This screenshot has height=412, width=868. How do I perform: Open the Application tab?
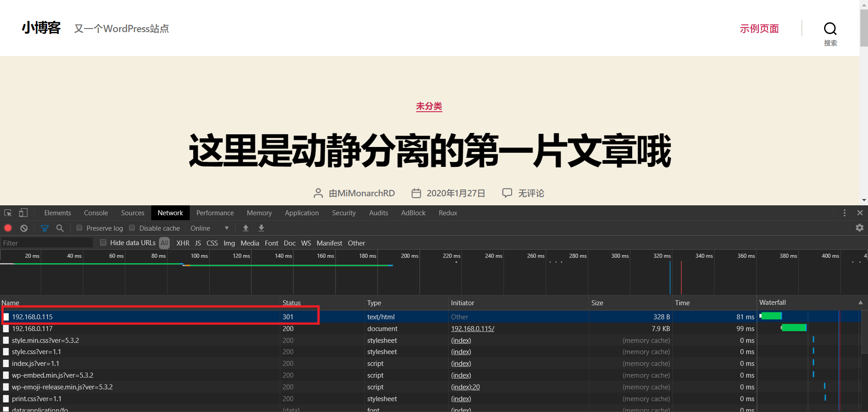pos(302,213)
